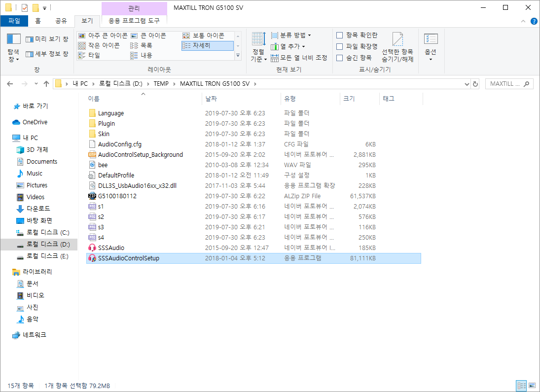Image resolution: width=540 pixels, height=392 pixels.
Task: Sort by the Date column header
Action: tap(241, 99)
